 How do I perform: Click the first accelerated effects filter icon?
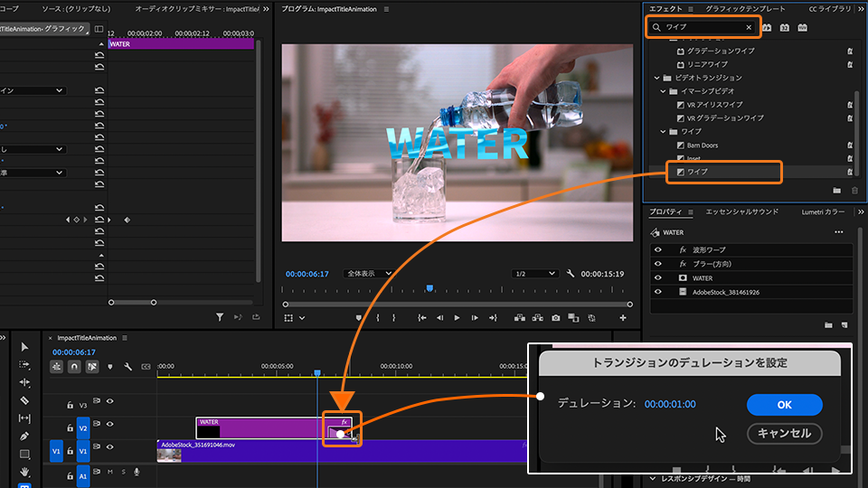(767, 27)
